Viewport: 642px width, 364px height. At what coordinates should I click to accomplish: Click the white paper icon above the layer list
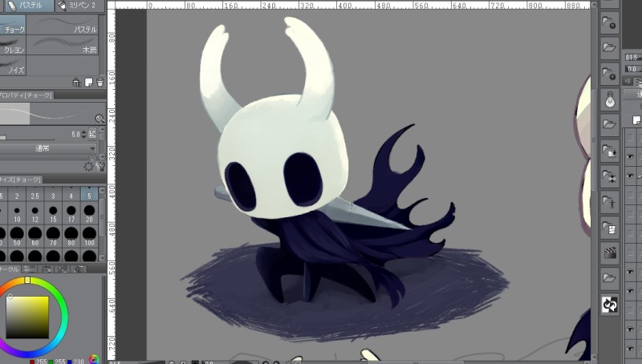pyautogui.click(x=636, y=119)
